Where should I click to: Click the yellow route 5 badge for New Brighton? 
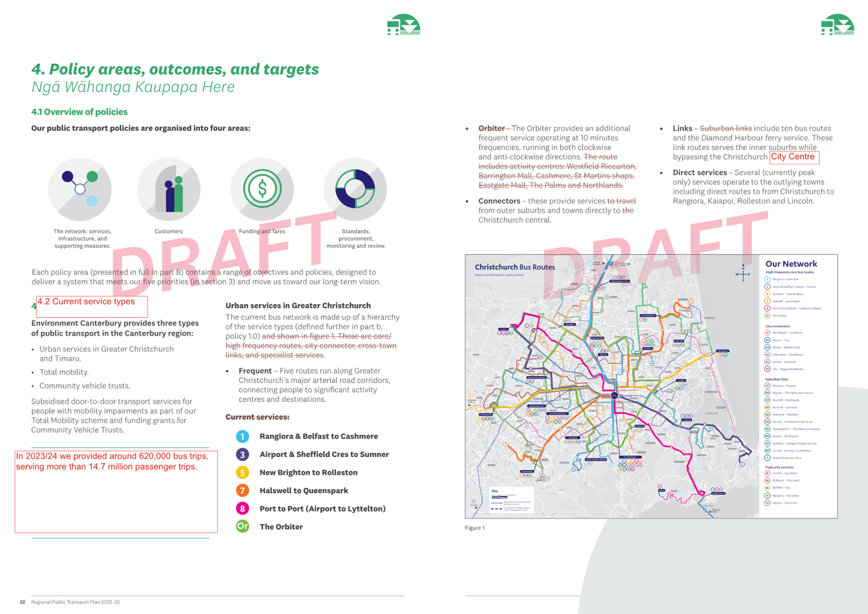click(242, 472)
